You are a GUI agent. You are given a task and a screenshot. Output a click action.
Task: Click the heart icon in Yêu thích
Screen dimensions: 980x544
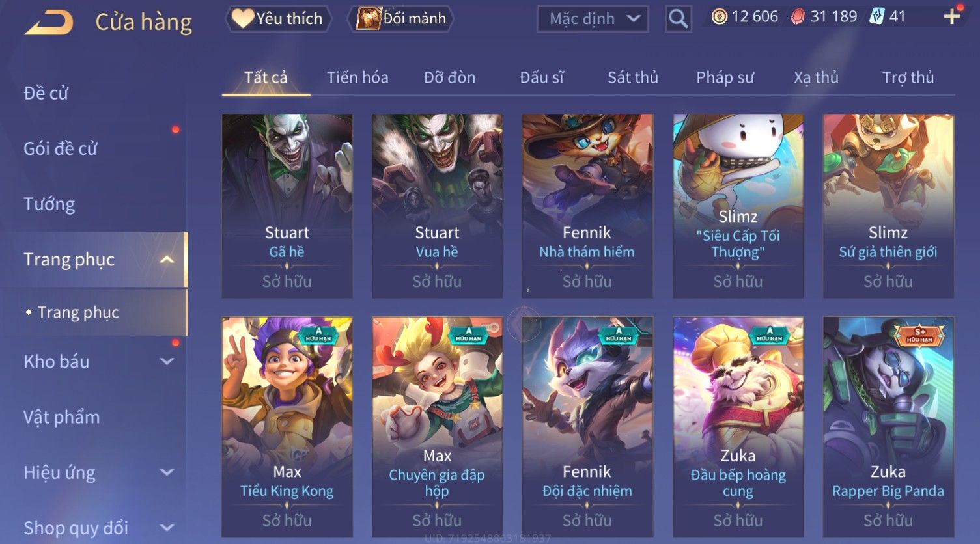242,18
